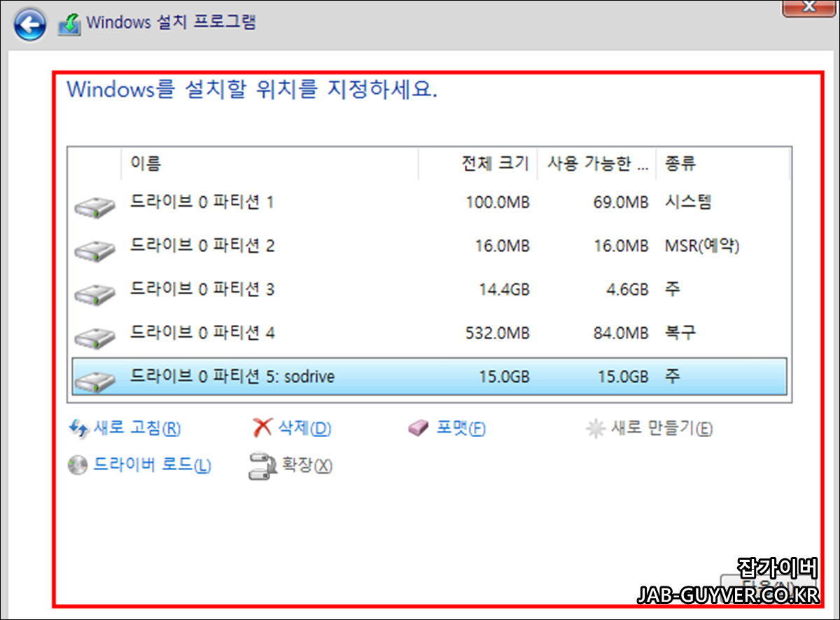
Task: Click the red X delete icon
Action: click(x=262, y=428)
